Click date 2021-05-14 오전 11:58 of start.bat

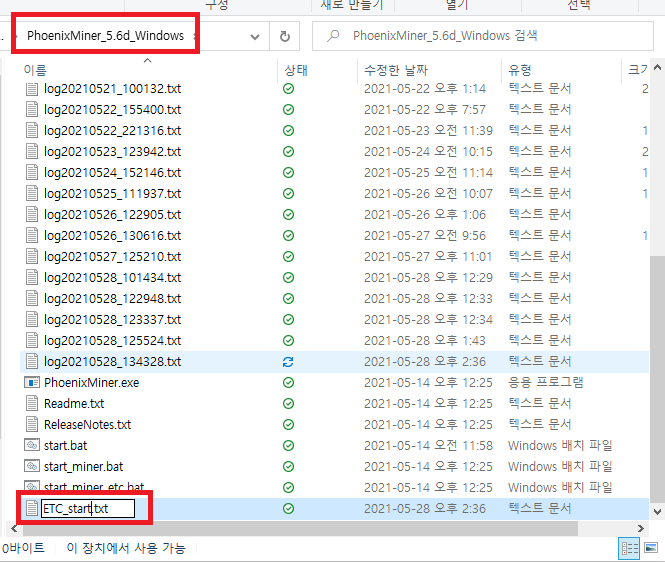[x=428, y=445]
